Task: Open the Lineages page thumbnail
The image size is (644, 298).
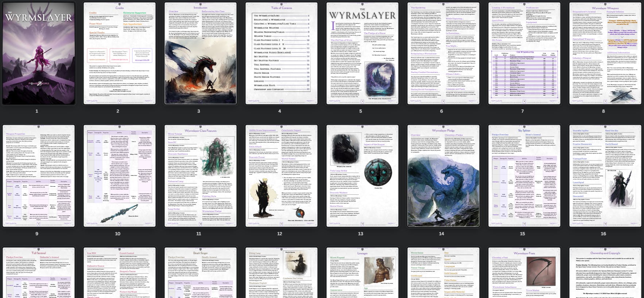Action: tap(362, 273)
